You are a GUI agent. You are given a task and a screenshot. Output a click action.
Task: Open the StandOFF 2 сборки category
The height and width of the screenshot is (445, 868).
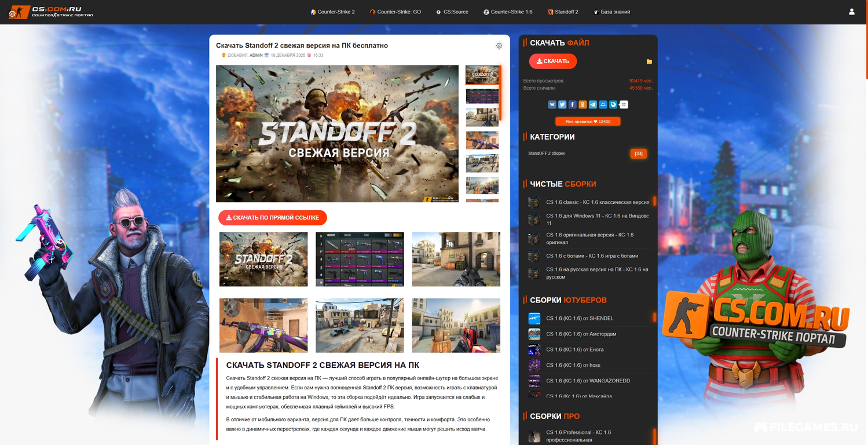547,154
